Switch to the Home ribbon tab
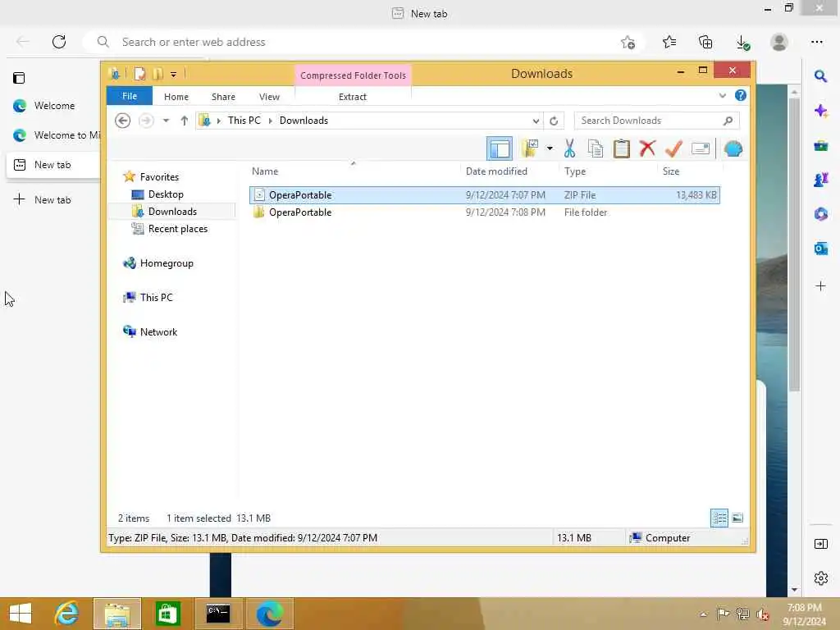Viewport: 840px width, 630px height. pos(176,97)
